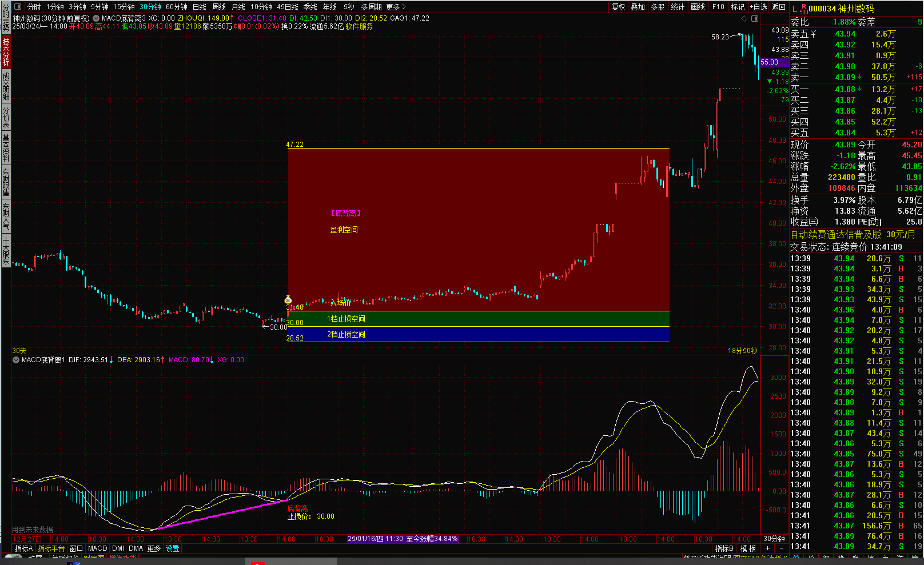Screen dimensions: 924x565
Task: Click the 返回 button
Action: [x=779, y=7]
